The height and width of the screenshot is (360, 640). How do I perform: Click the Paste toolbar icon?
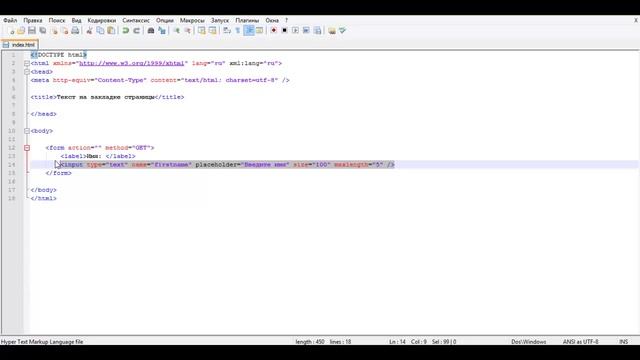point(111,31)
